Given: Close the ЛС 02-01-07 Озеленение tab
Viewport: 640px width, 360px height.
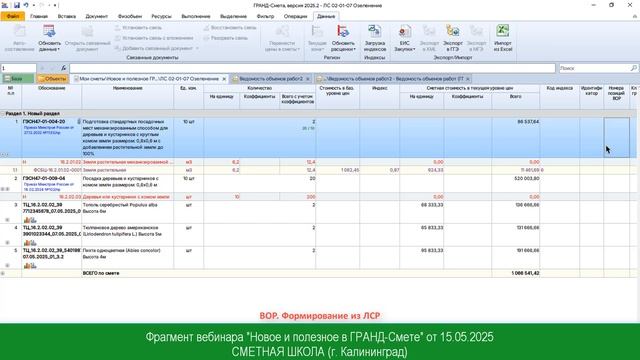Looking at the screenshot, I should click(224, 79).
